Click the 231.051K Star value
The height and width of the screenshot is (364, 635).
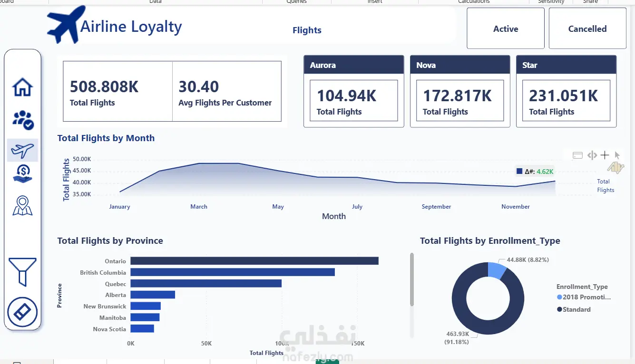pyautogui.click(x=564, y=96)
